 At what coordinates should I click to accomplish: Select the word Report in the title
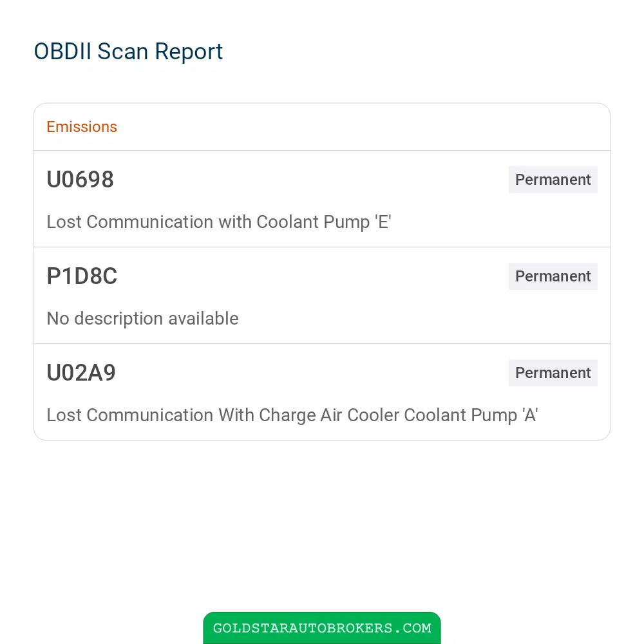tap(189, 52)
